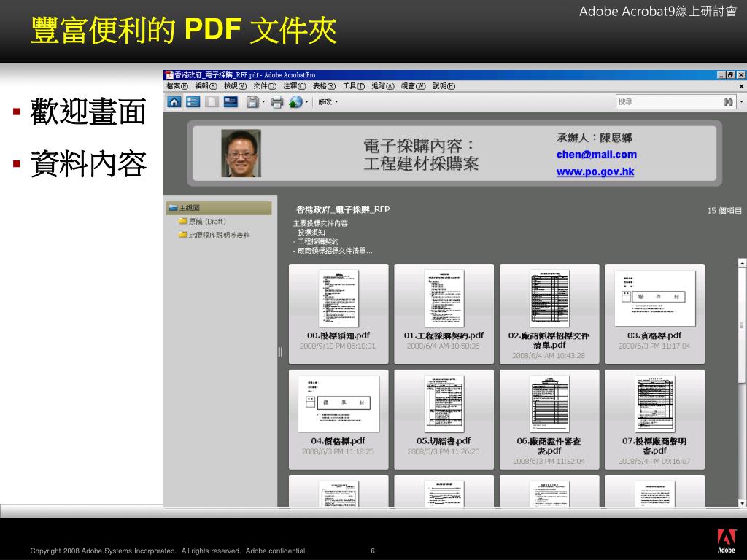
Task: Open the 工具(T) menu
Action: pyautogui.click(x=354, y=86)
